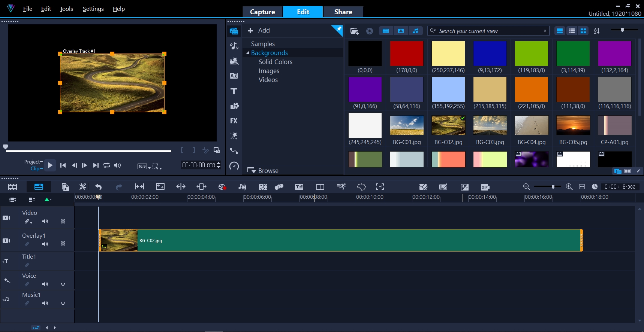Image resolution: width=644 pixels, height=332 pixels.
Task: Click the Undo arrow in timeline toolbar
Action: tap(99, 187)
